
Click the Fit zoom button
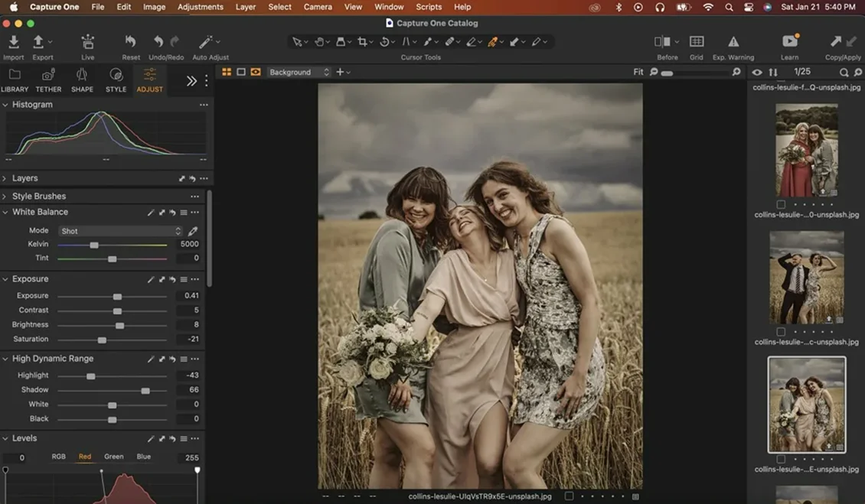pos(638,71)
